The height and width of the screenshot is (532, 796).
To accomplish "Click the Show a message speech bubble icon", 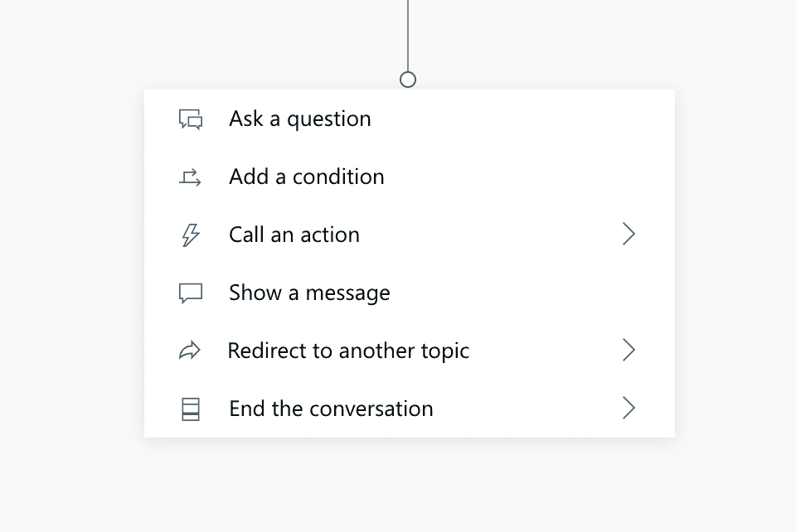I will (x=191, y=293).
